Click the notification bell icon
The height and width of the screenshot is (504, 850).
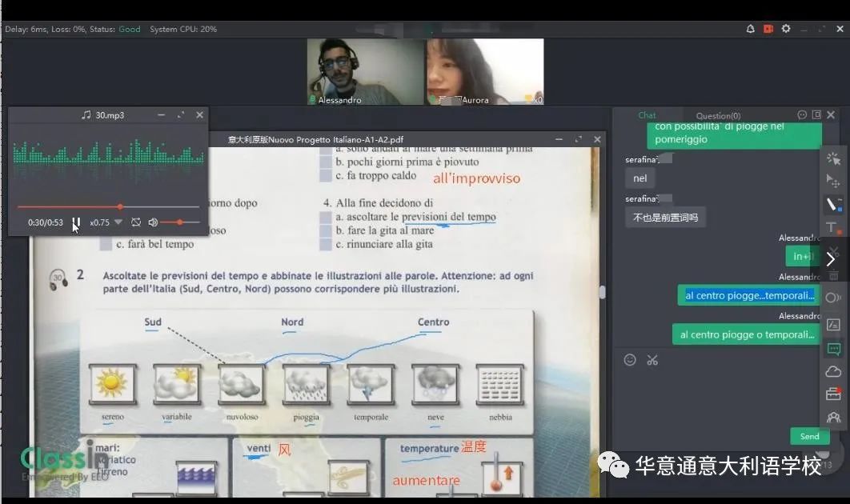tap(750, 29)
